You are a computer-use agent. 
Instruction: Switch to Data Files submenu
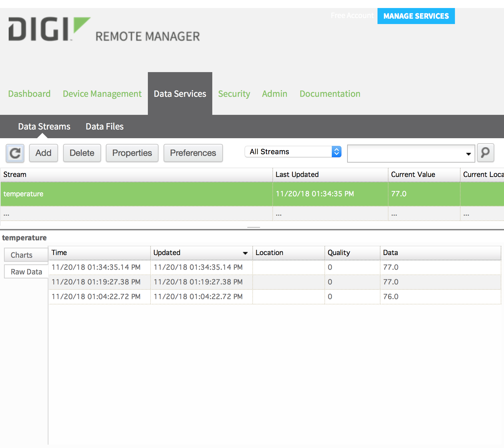click(x=104, y=127)
